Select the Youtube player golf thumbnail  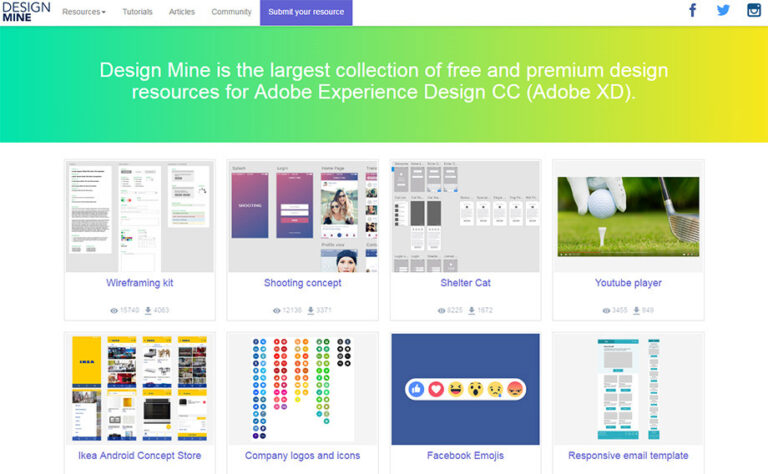[x=628, y=216]
